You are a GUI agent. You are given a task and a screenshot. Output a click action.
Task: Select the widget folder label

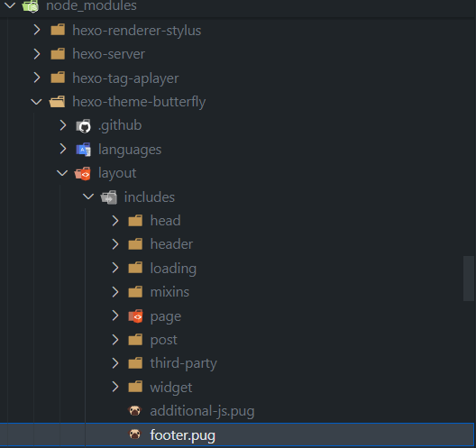tap(171, 388)
